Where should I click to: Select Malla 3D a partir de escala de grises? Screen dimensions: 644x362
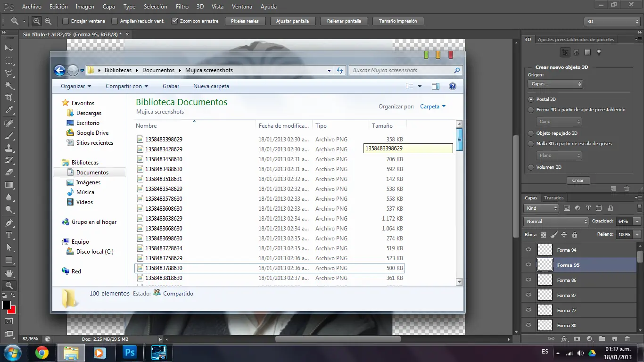[x=531, y=144]
